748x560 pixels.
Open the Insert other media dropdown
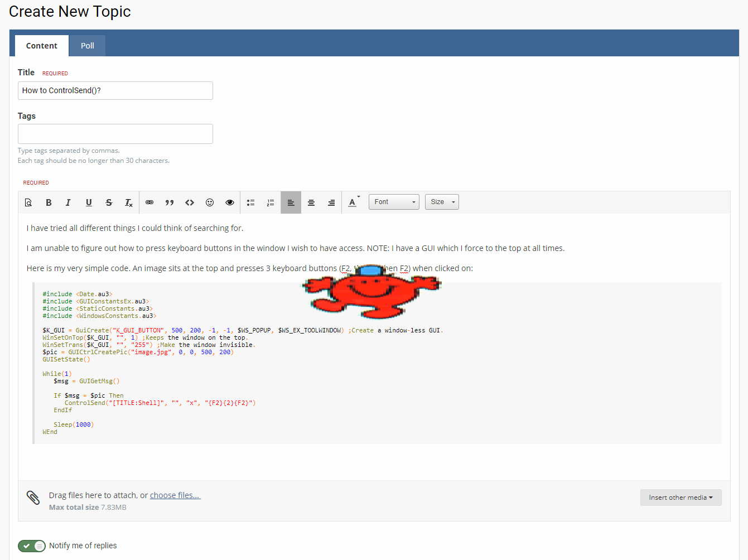click(681, 498)
